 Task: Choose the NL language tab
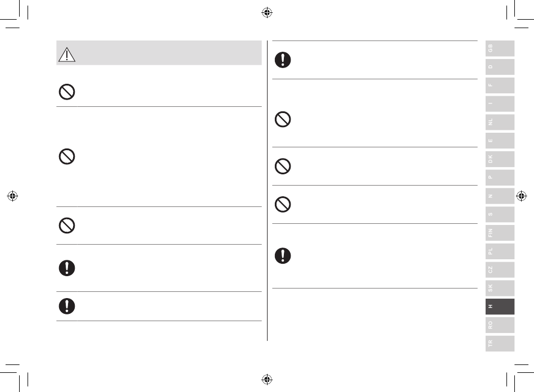(500, 122)
